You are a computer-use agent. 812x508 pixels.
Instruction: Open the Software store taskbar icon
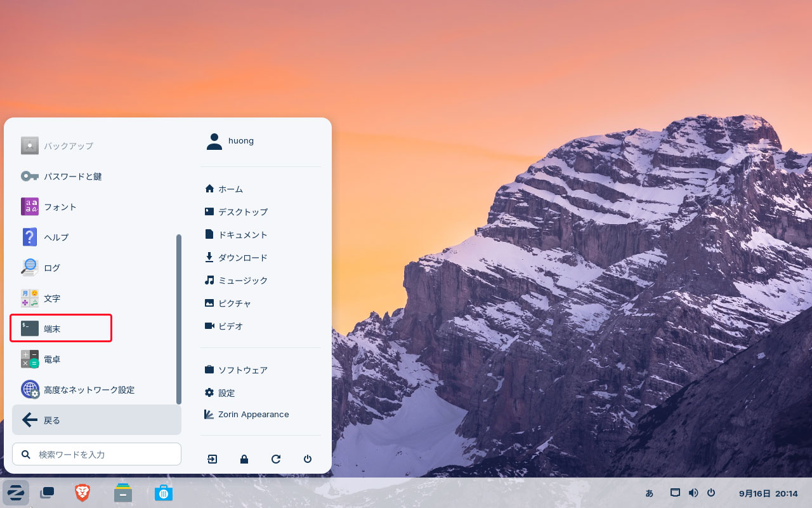[164, 493]
